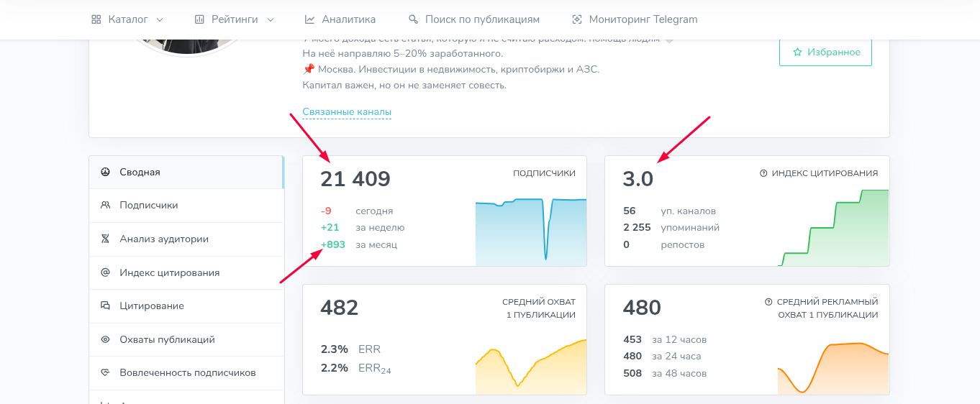Select Вовлеченность подписчиков sidebar tab
This screenshot has width=980, height=404.
tap(186, 372)
